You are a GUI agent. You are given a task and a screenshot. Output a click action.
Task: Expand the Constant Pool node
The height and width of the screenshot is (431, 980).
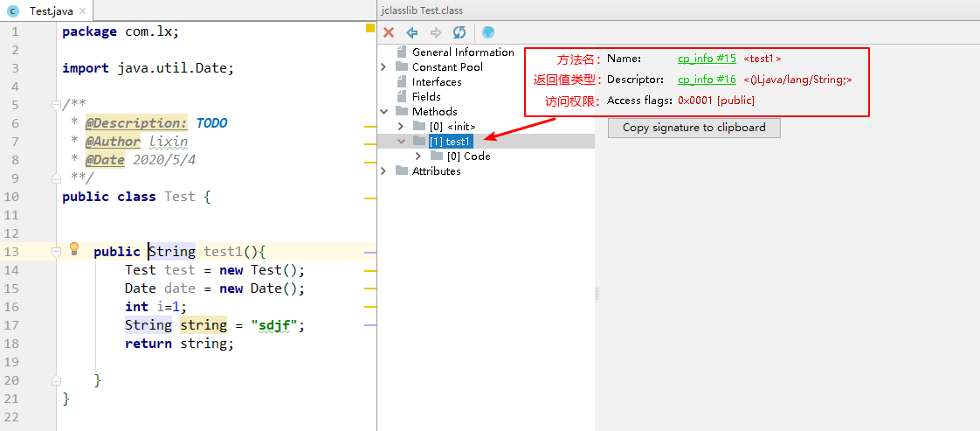pos(383,67)
